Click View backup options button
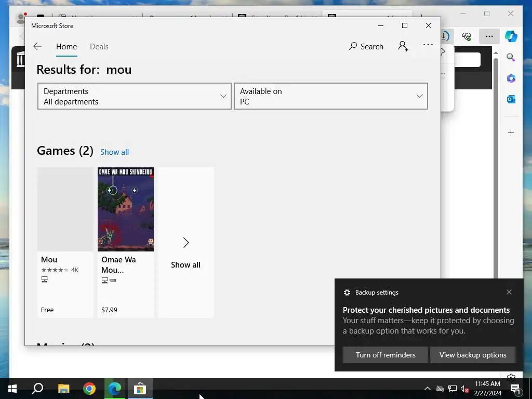Screen dimensions: 532x399 point(473,355)
